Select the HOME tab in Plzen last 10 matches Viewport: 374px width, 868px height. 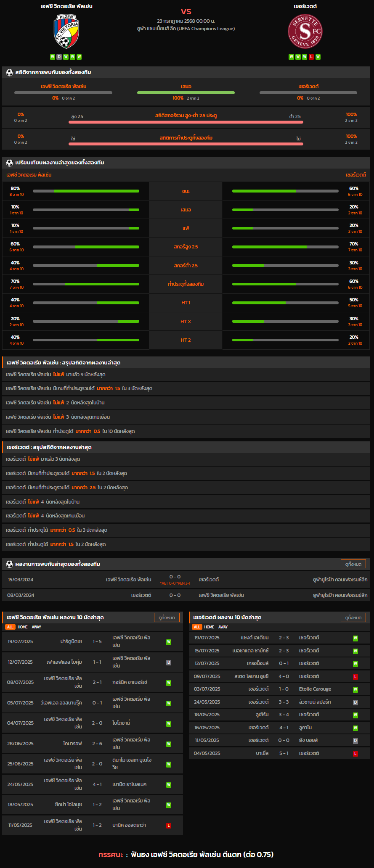coord(23,627)
